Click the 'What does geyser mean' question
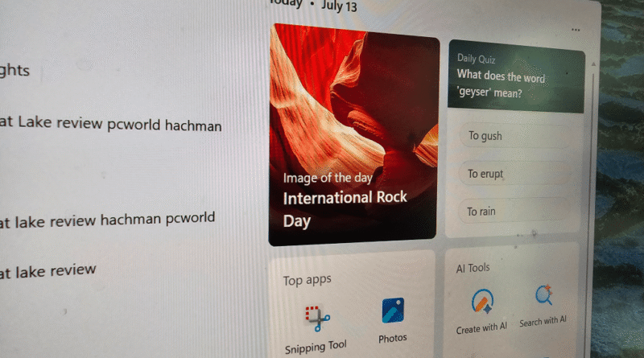This screenshot has height=358, width=644. [501, 84]
